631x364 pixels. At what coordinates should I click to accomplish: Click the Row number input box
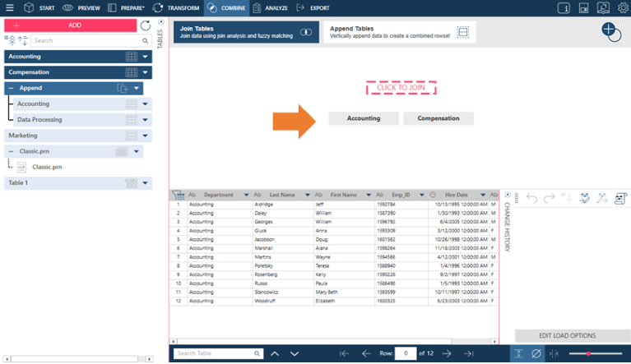pyautogui.click(x=406, y=353)
